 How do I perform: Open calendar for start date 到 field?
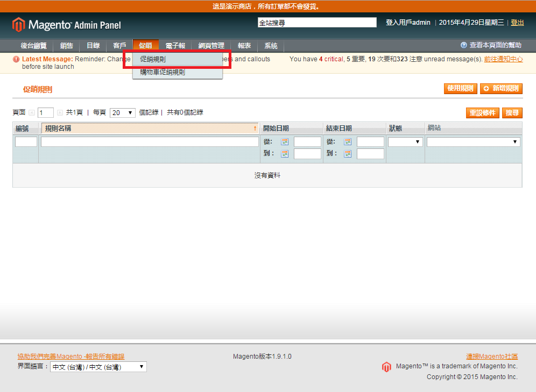(x=285, y=154)
